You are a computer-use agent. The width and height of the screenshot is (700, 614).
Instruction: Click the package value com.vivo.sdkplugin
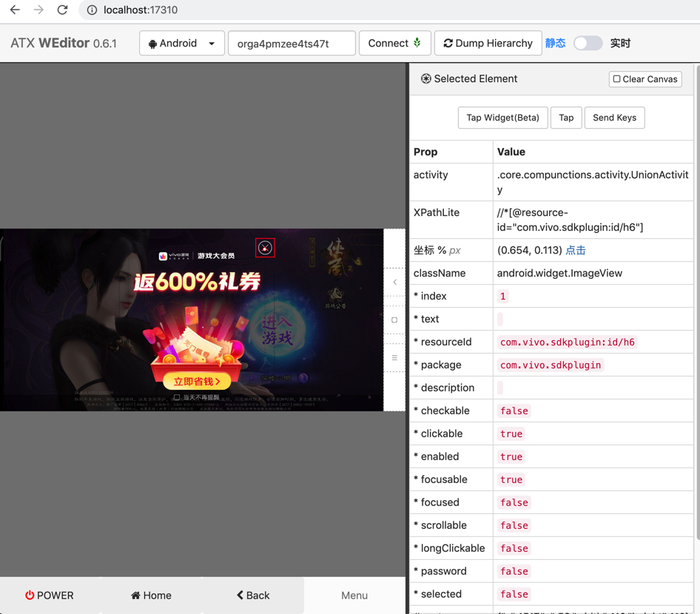coord(551,365)
